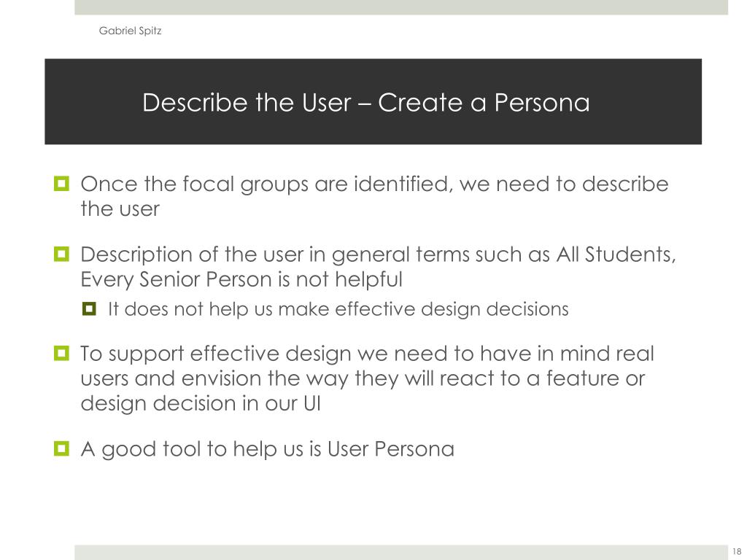Click the phrase "All Students,"
This screenshot has height=560, width=747.
click(616, 254)
